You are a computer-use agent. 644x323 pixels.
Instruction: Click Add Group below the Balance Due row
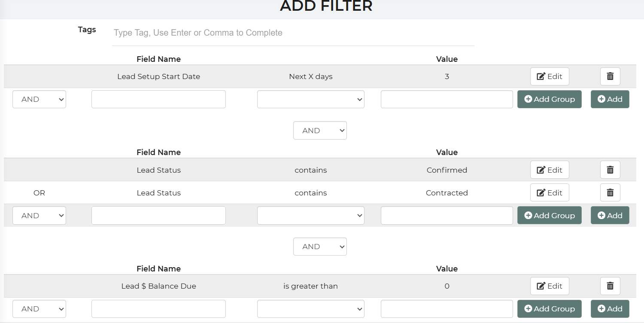[x=550, y=309]
